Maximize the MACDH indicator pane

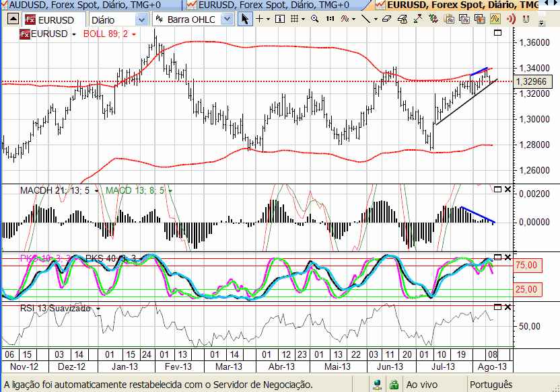497,190
